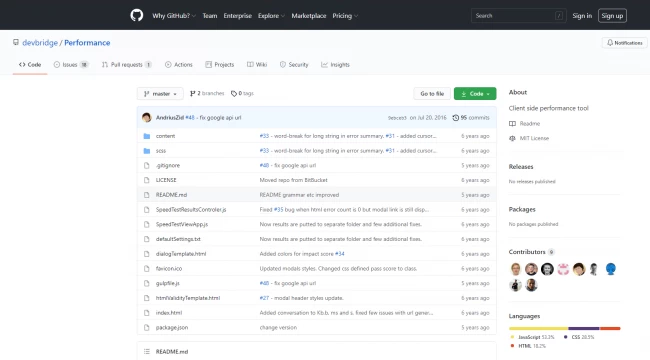Open gulpfile.js file
Viewport: 650px width, 360px height.
pos(168,283)
